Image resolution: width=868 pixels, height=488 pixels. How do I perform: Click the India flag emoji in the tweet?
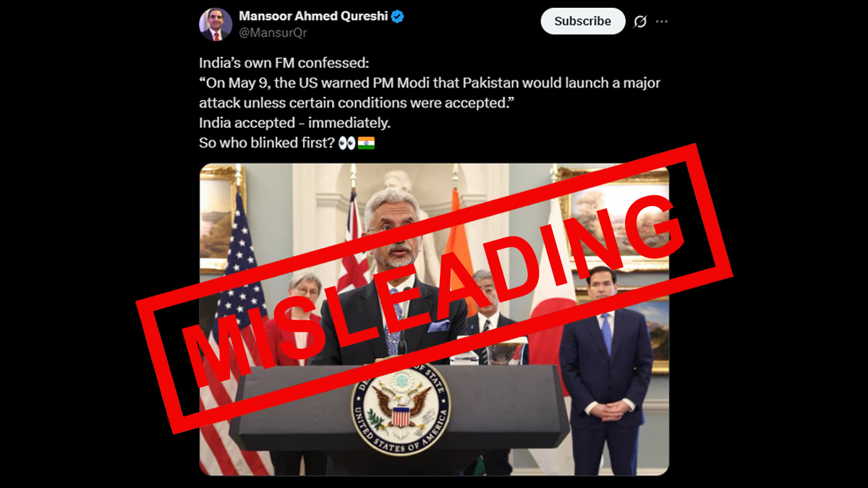[366, 143]
